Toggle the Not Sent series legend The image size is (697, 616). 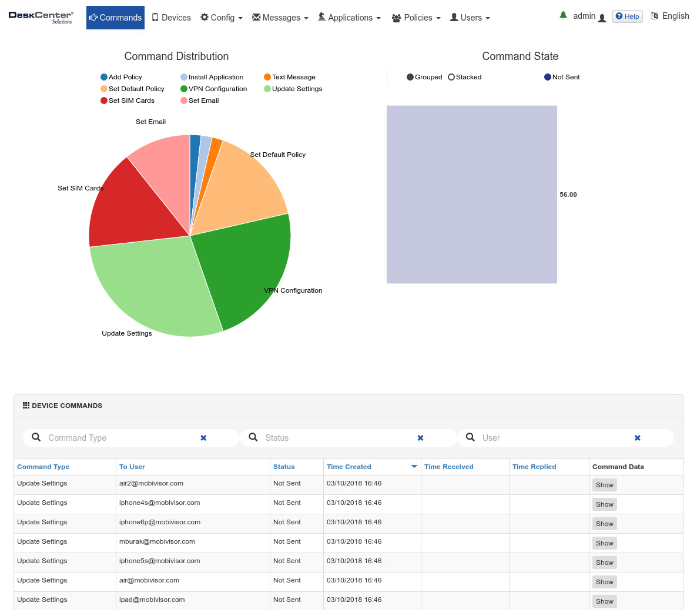(548, 77)
